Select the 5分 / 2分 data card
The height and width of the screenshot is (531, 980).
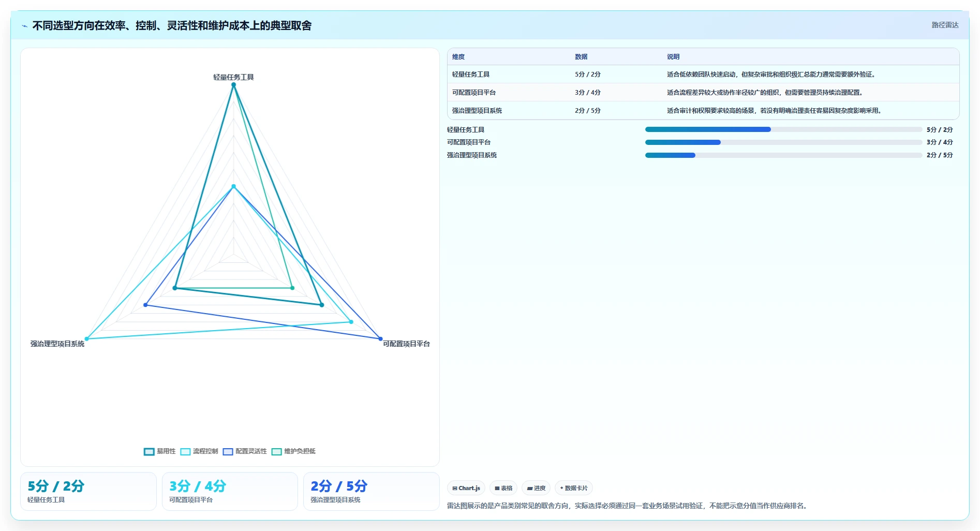click(x=88, y=492)
